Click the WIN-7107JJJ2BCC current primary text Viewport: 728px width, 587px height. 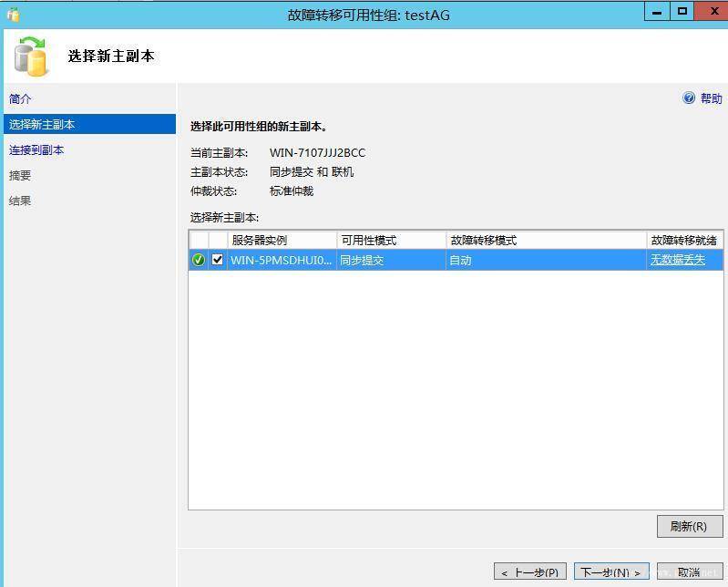[318, 153]
